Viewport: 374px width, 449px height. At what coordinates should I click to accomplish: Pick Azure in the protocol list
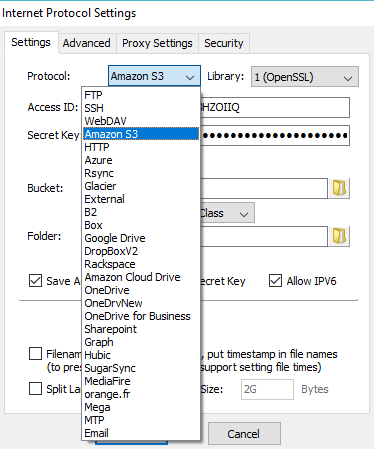point(141,160)
